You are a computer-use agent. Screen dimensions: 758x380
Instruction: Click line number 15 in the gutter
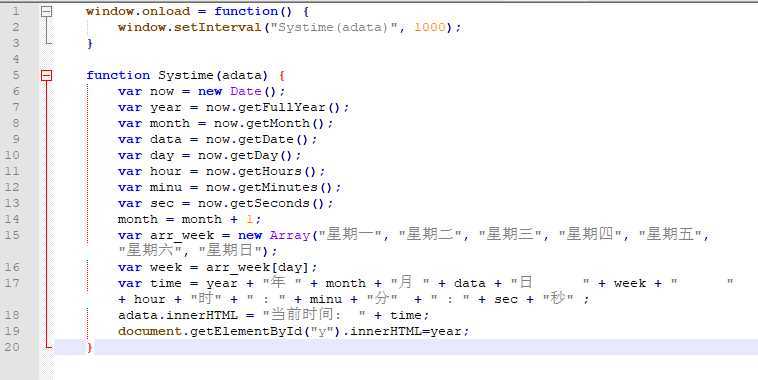[x=12, y=235]
